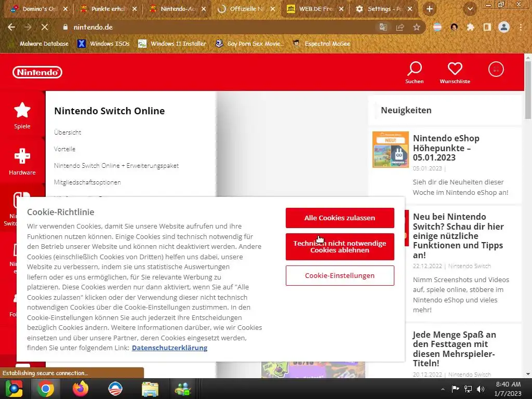Open Neu bei Nintendo Switch article headline
532x399 pixels.
tap(458, 236)
